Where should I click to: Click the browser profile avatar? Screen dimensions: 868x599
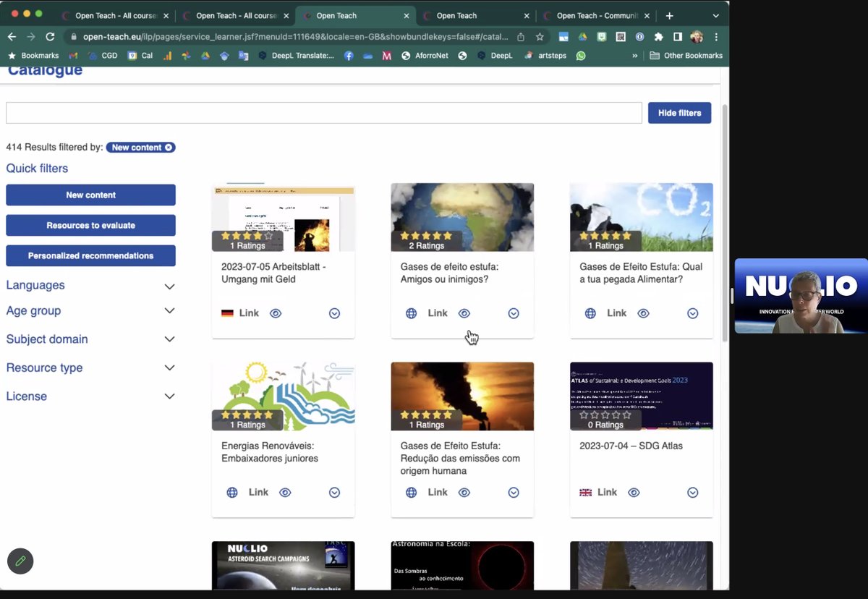[x=697, y=37]
